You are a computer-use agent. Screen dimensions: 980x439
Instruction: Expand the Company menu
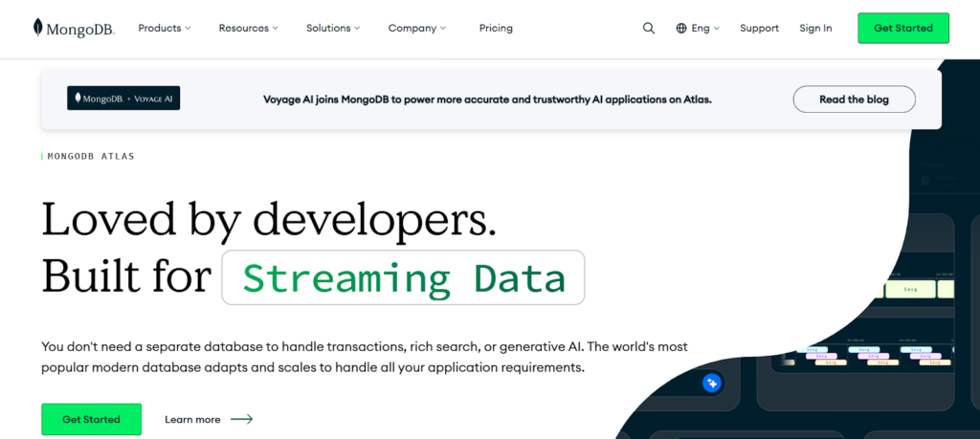click(x=417, y=28)
